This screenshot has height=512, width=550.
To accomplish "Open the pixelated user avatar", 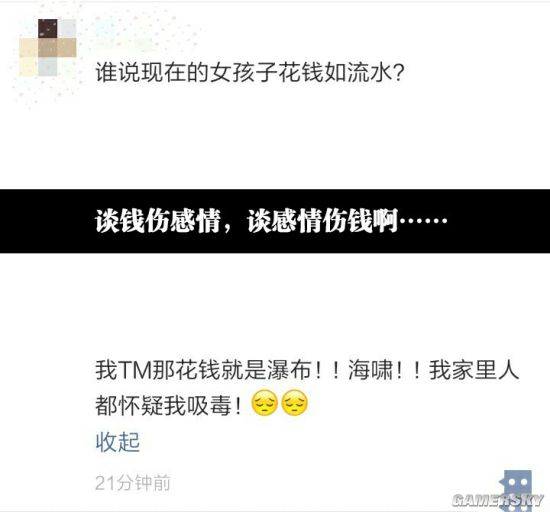I will (x=48, y=48).
